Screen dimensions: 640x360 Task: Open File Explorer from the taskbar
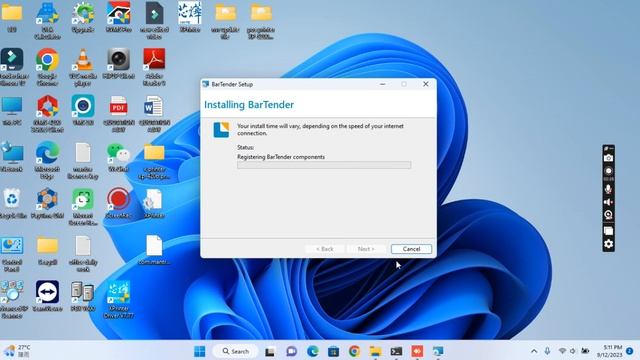pyautogui.click(x=376, y=351)
